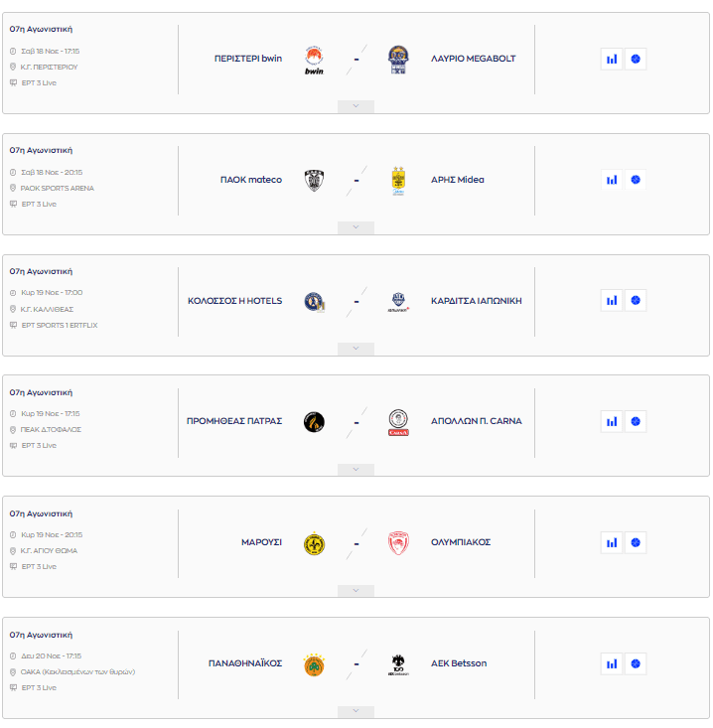
Task: Open the ΚΟΛΟΣΣΟΣ H HOTELS team link
Action: tap(235, 301)
